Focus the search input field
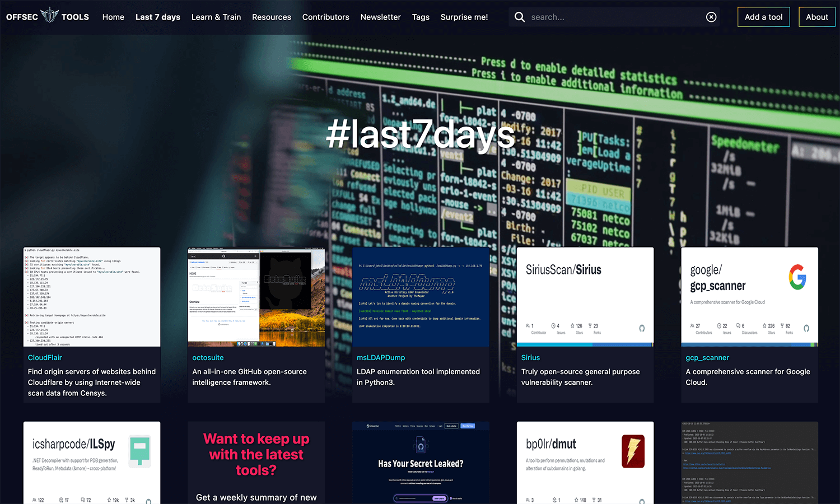The image size is (840, 504). click(615, 17)
